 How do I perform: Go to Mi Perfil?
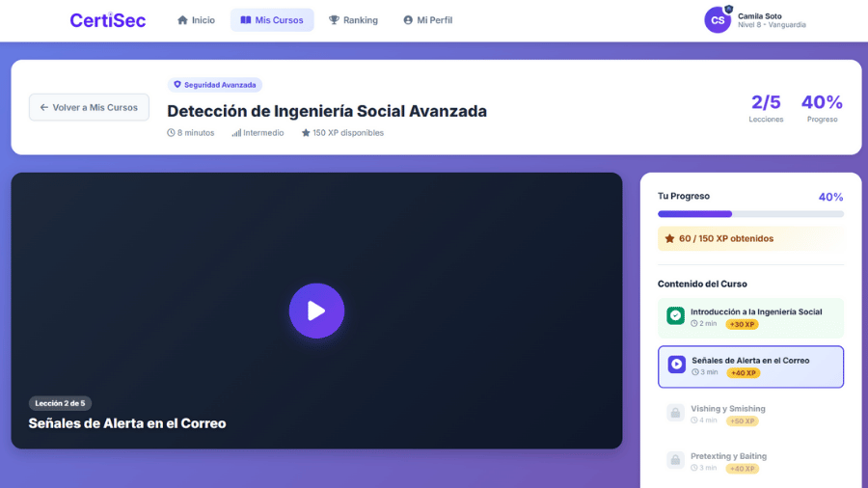coord(427,20)
